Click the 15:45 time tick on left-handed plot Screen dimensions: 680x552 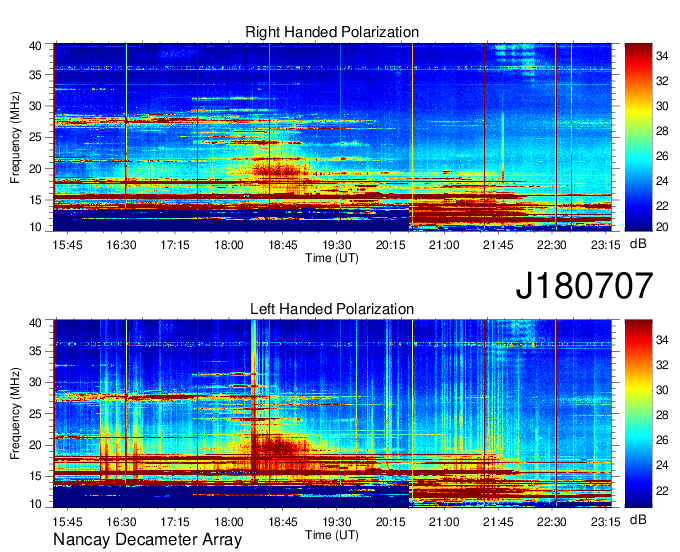(x=67, y=522)
